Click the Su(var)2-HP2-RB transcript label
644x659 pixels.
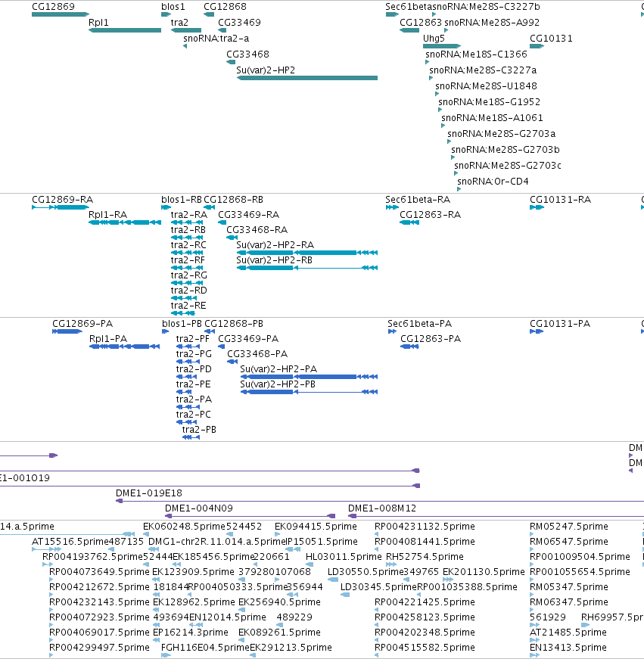[275, 260]
